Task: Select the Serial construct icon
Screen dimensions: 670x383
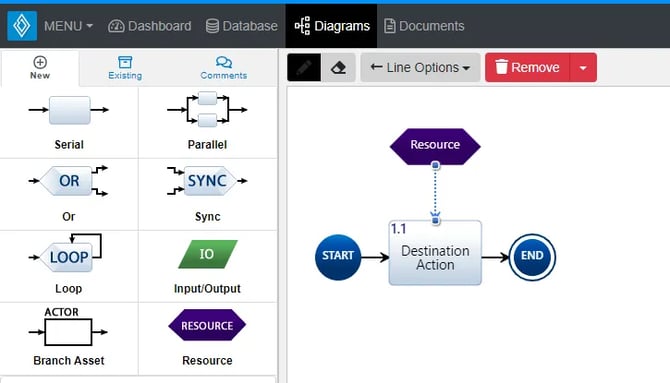Action: [69, 110]
